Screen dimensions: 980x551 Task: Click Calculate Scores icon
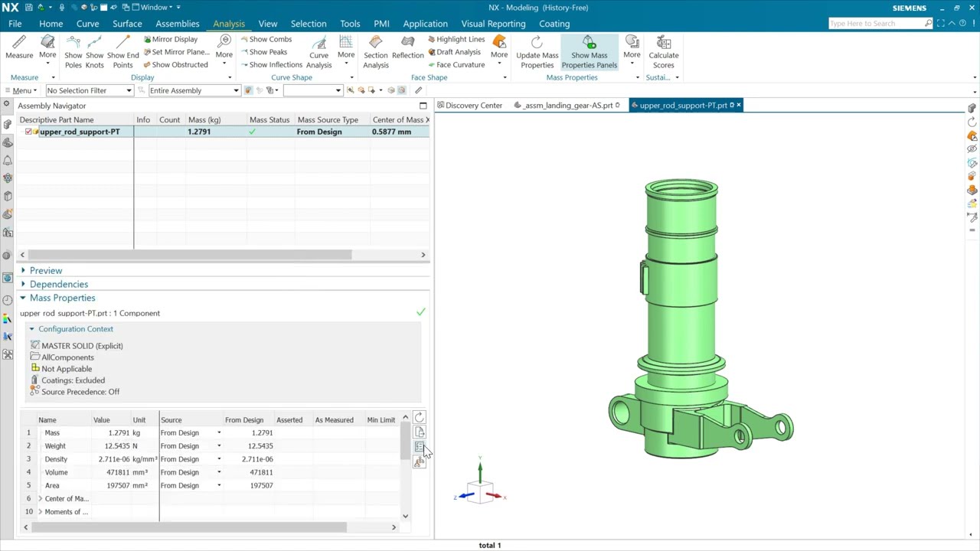[664, 53]
